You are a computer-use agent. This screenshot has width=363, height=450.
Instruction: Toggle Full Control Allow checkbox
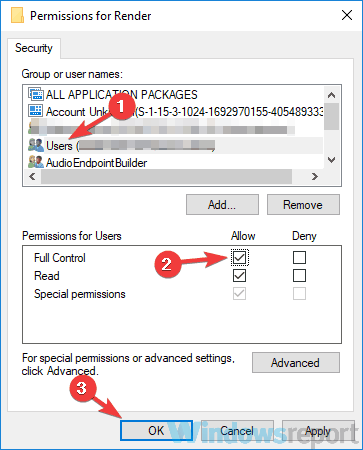[x=239, y=257]
